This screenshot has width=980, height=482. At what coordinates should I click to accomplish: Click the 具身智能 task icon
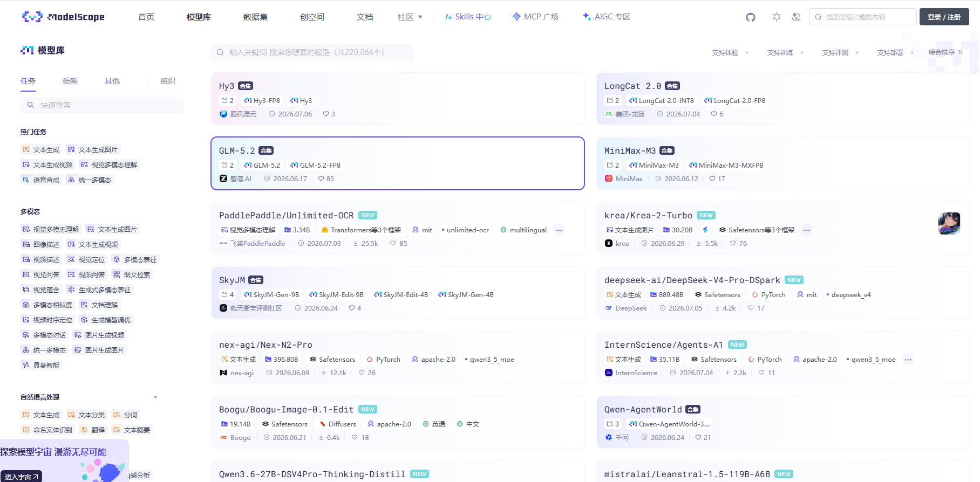26,366
